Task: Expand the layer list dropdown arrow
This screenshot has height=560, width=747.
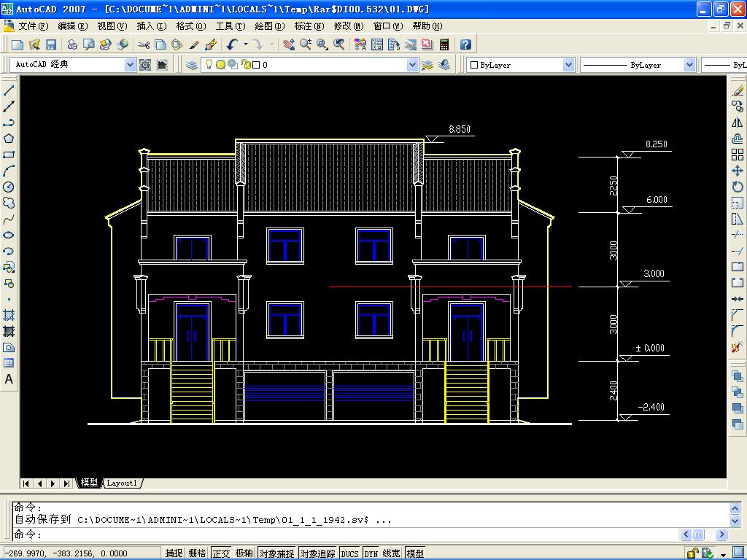Action: point(413,65)
